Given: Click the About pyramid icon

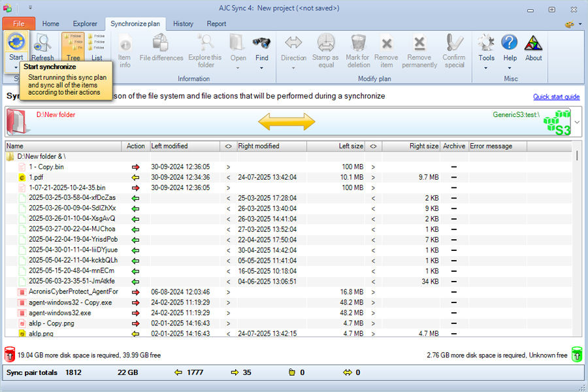Looking at the screenshot, I should coord(533,42).
